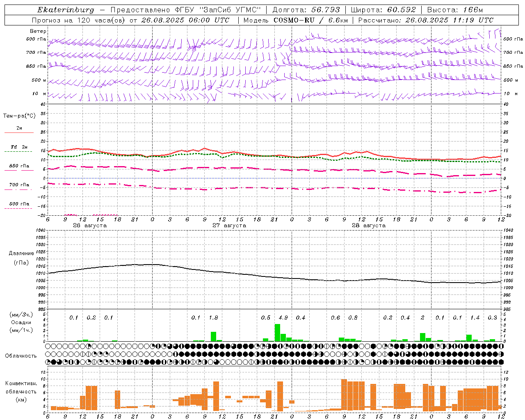
Task: Select the 'Предоставлено ФГБУ ЗапСиб УГМС' provider text
Action: pos(186,10)
